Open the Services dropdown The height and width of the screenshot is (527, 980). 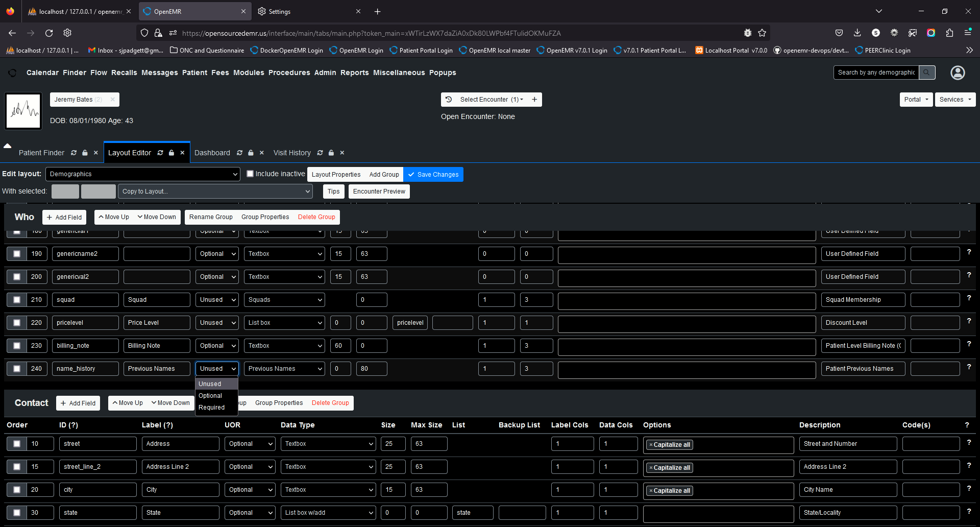(955, 100)
